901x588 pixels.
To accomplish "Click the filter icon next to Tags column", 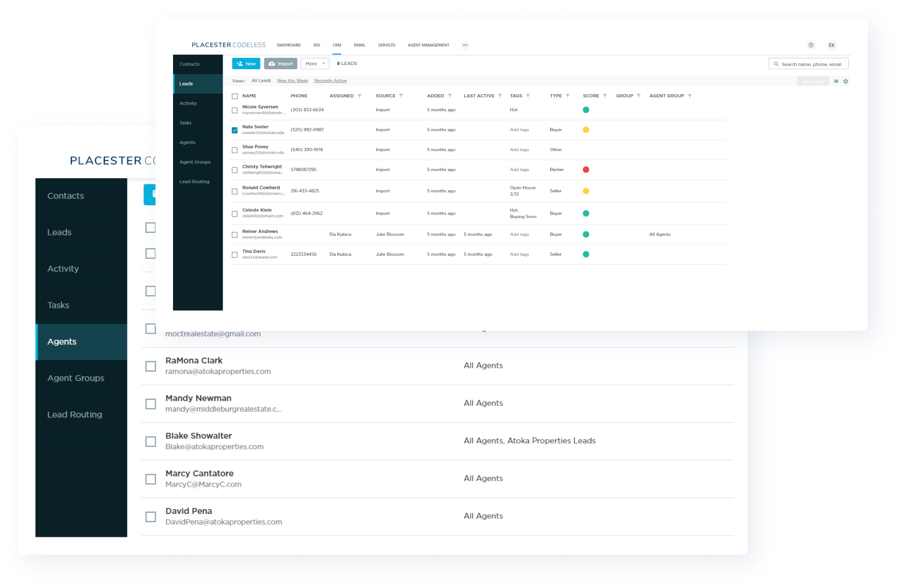I will 528,96.
